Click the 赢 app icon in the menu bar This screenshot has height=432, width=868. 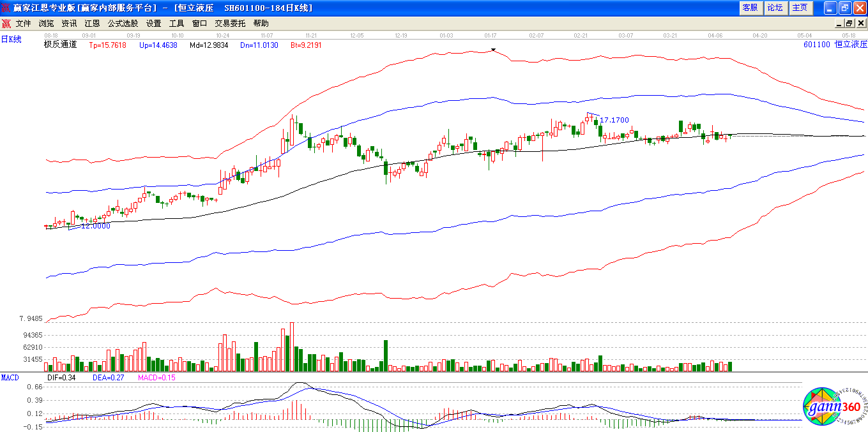(6, 24)
